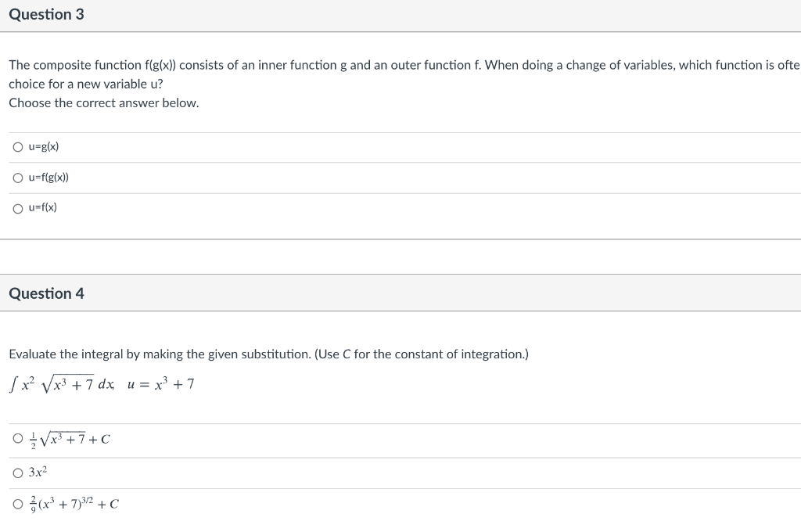The image size is (801, 532).
Task: Click the 'Evaluate the integral' instruction text
Action: [x=268, y=354]
